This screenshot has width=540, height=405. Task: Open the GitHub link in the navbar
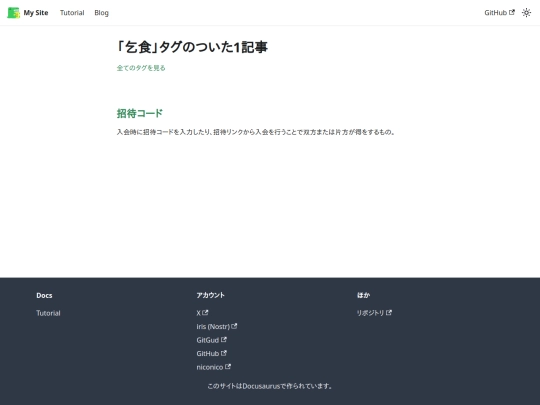(x=495, y=13)
